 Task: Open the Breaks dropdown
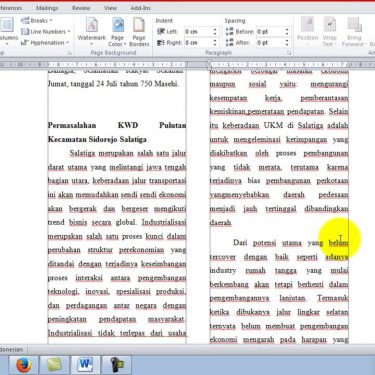coord(37,21)
